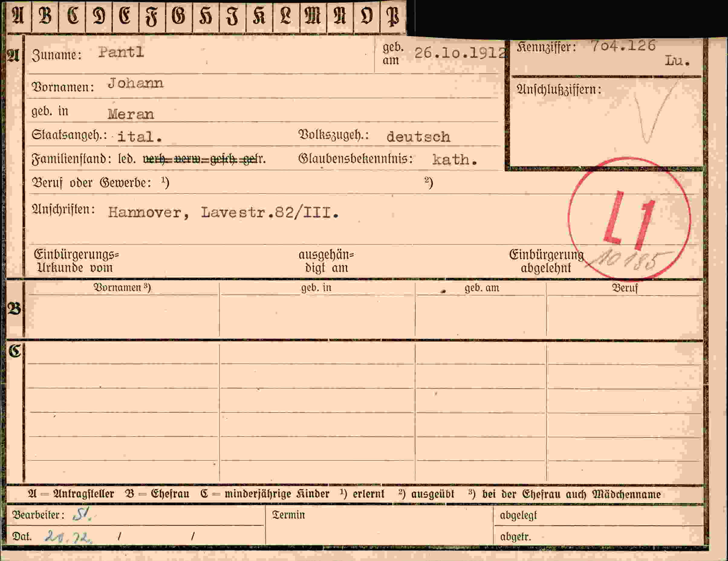Click the "geb. am" column header in section B
The image size is (728, 561).
tap(482, 288)
